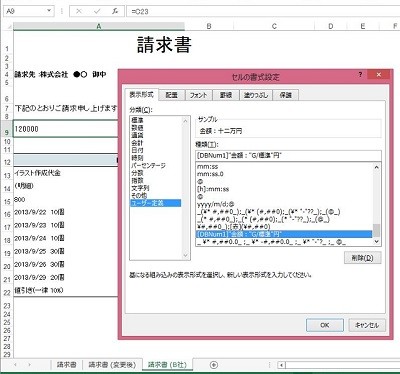Select 文字列 in the category list
This screenshot has width=400, height=374.
tap(155, 188)
